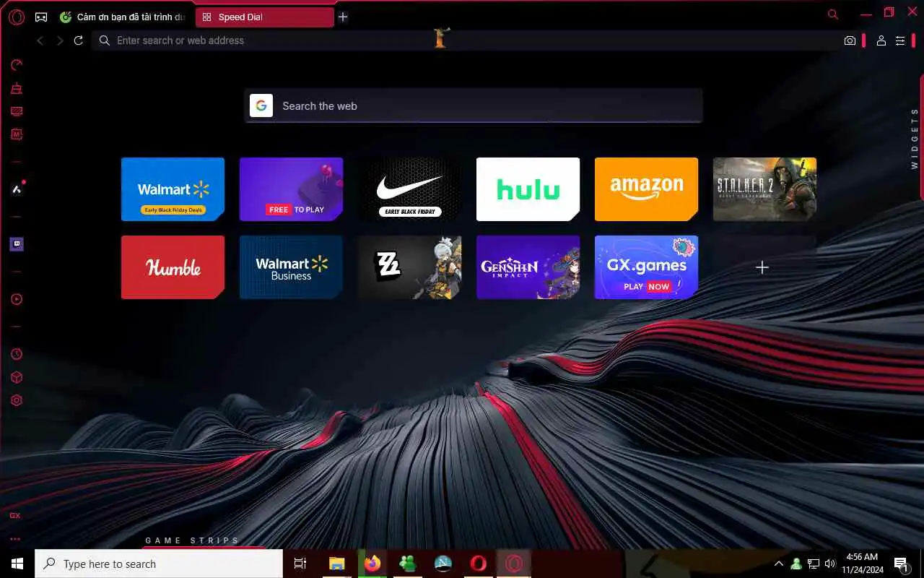
Task: Open sidebar three-dot more options
Action: pos(15,539)
